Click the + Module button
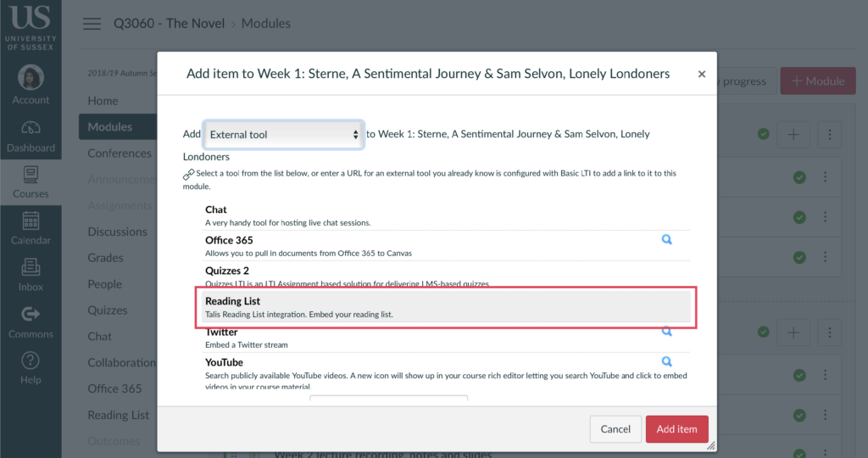Image resolution: width=868 pixels, height=458 pixels. coord(818,81)
